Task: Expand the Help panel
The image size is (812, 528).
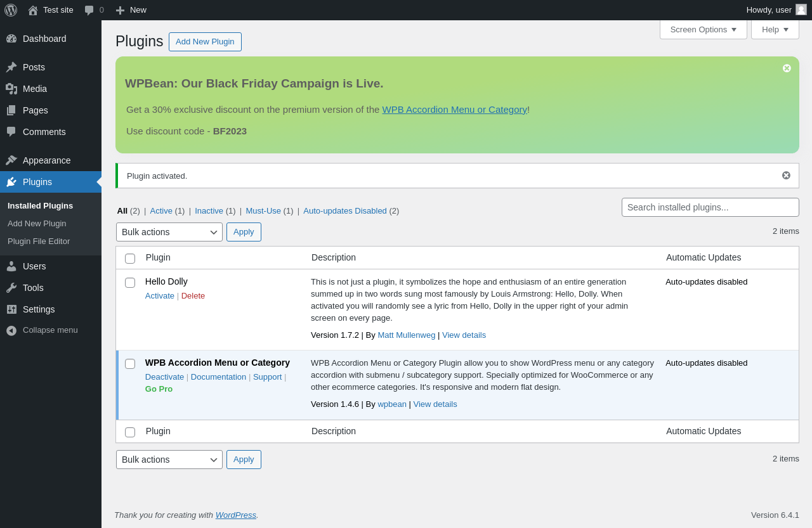Action: coord(775,29)
